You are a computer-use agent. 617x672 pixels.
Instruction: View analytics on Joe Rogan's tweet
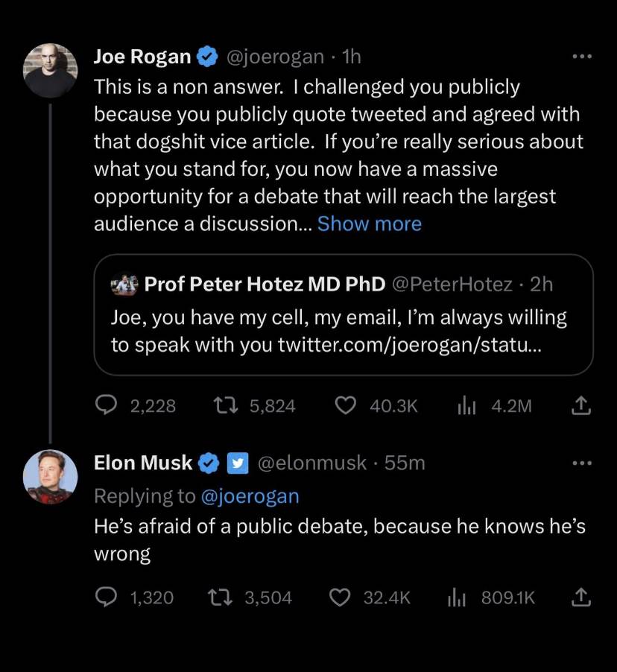[x=466, y=405]
